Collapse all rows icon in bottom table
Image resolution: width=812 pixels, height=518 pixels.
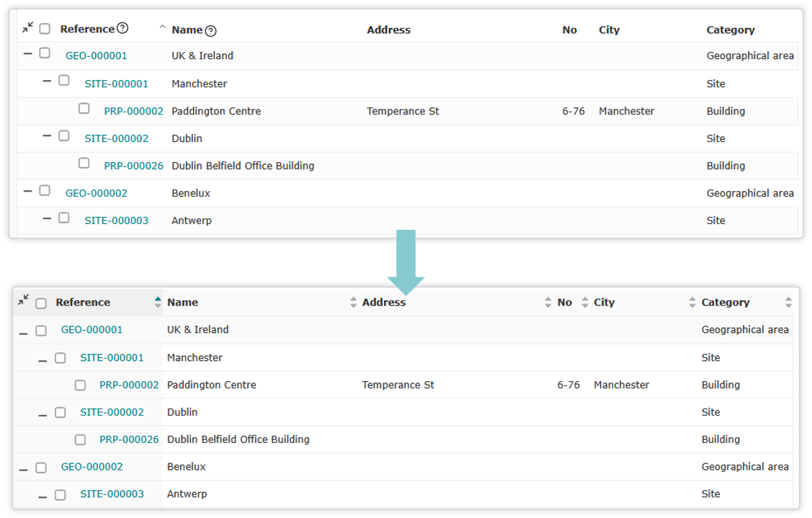[x=24, y=300]
